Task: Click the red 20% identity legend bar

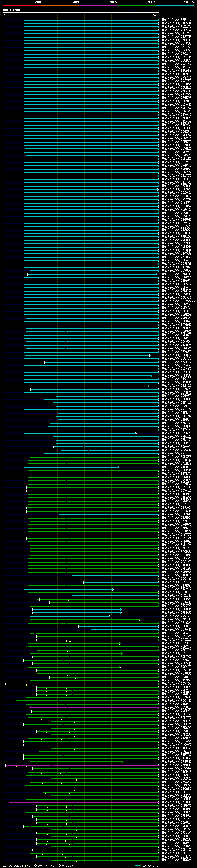Action: click(x=22, y=6)
